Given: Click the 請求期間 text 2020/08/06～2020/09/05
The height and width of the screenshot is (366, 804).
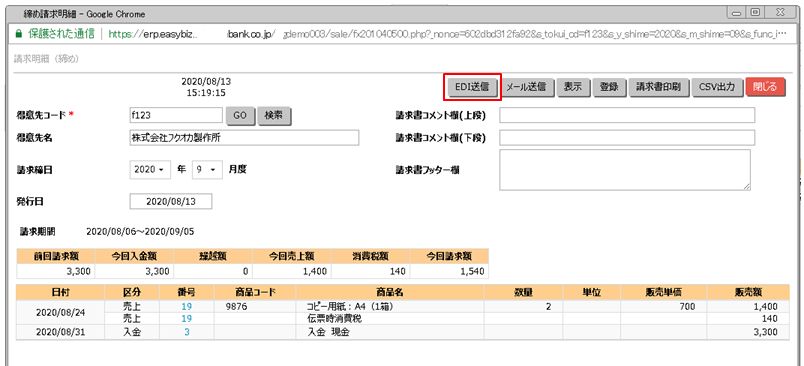Looking at the screenshot, I should tap(140, 231).
